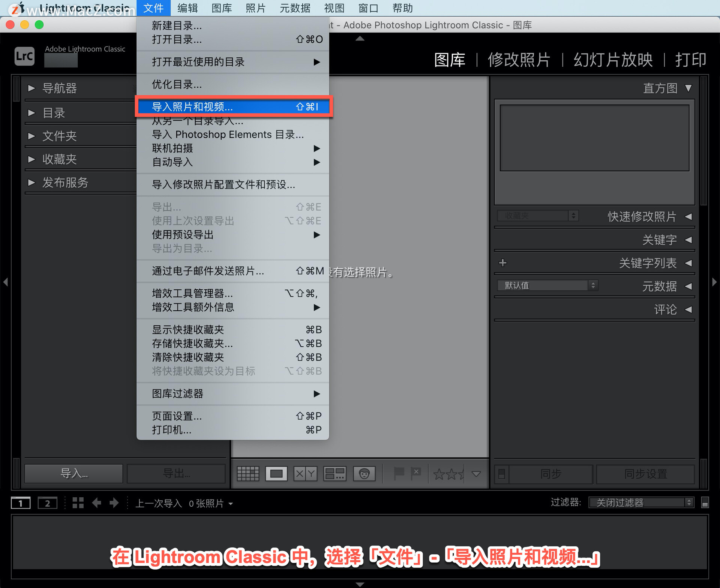Open Survey view icon
The height and width of the screenshot is (588, 720).
click(x=334, y=474)
